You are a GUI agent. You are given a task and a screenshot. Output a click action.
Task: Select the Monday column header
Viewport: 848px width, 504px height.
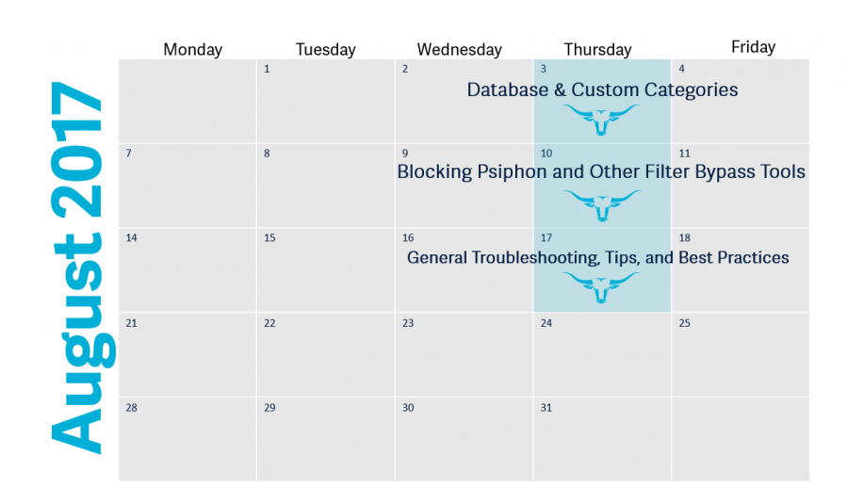coord(192,50)
